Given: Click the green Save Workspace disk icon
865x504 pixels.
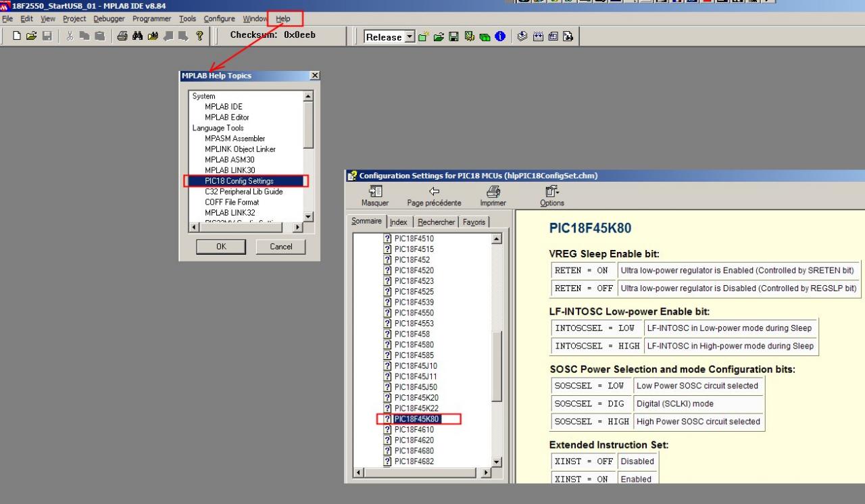Looking at the screenshot, I should pos(453,37).
